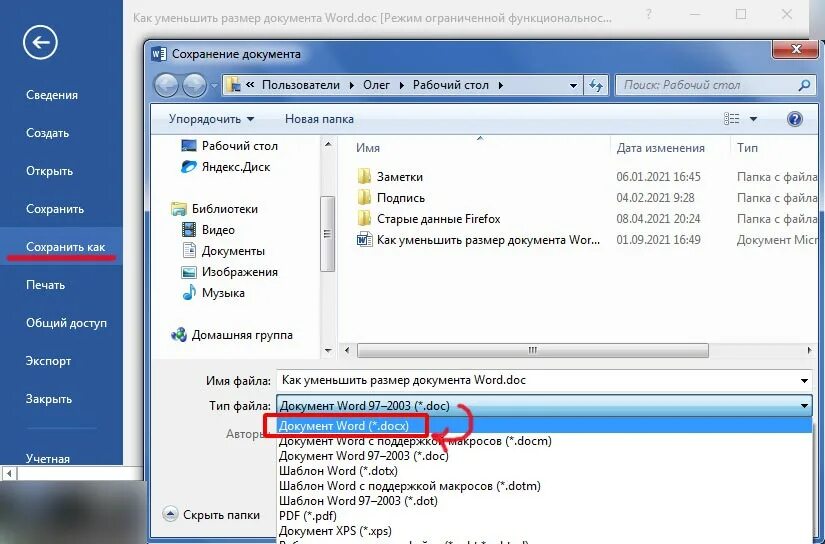Screen dimensions: 825x544
Task: Click Закрыть in the backstage menu
Action: [x=48, y=399]
